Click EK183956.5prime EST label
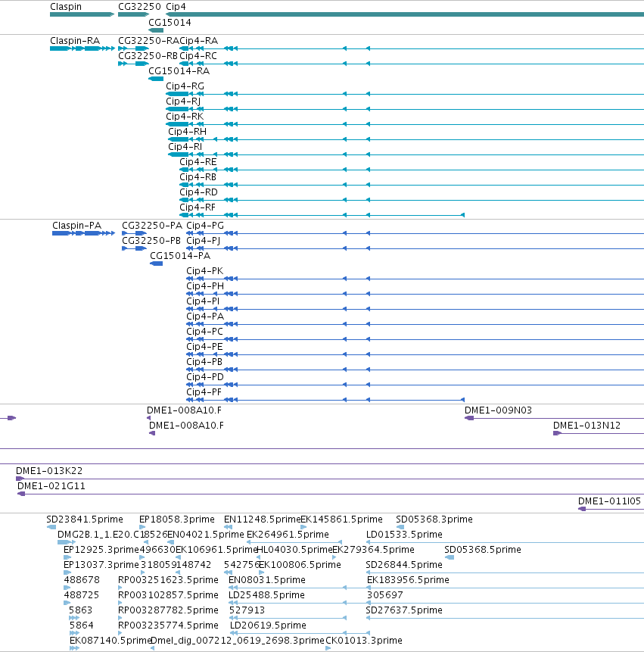The width and height of the screenshot is (644, 652). coord(408,580)
